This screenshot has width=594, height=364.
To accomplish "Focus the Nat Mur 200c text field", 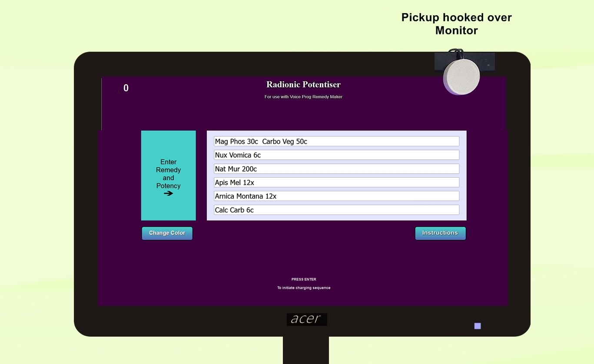I will [x=336, y=169].
